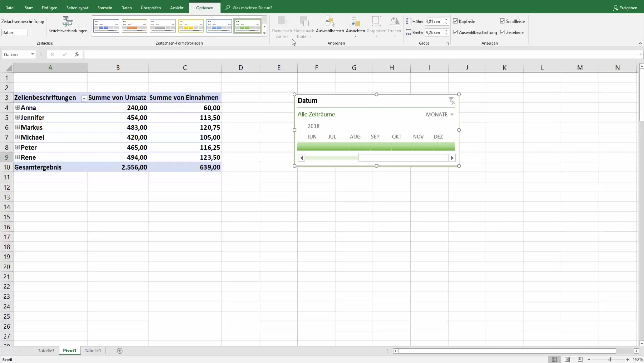Click the Höhe input field

(x=434, y=22)
